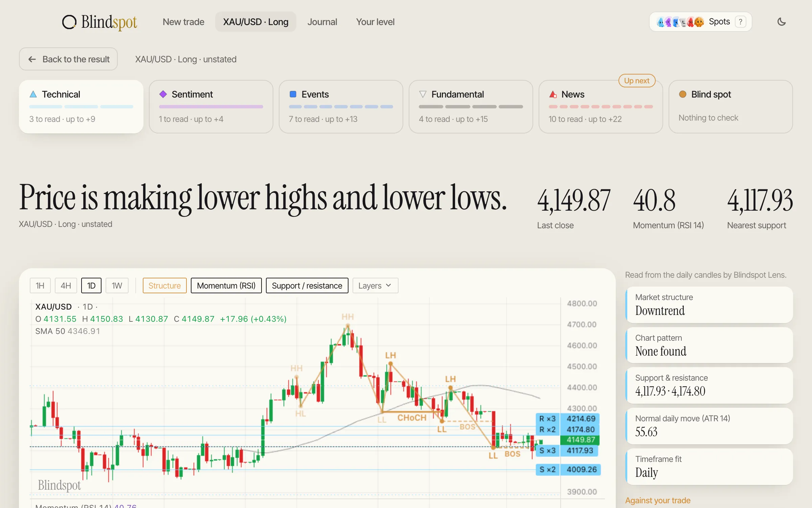812x508 pixels.
Task: Click the R ×2 4174.80 level marker
Action: click(x=567, y=429)
